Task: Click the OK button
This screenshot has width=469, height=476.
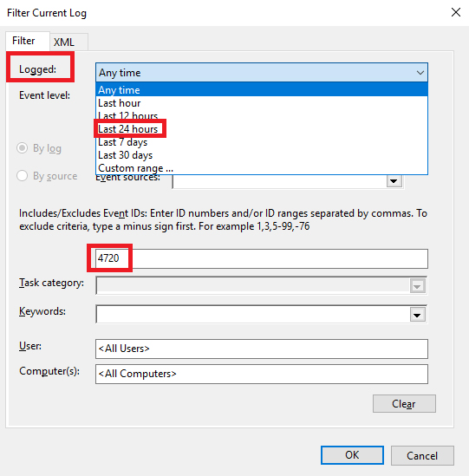Action: [352, 455]
